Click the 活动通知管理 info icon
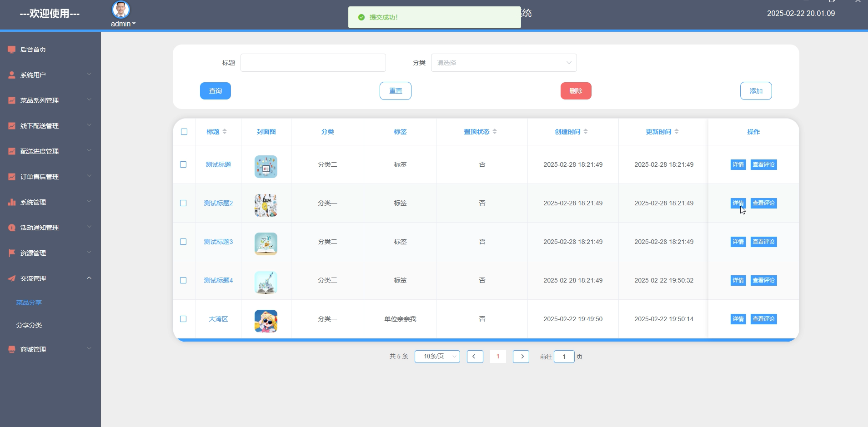Image resolution: width=868 pixels, height=427 pixels. coord(12,228)
